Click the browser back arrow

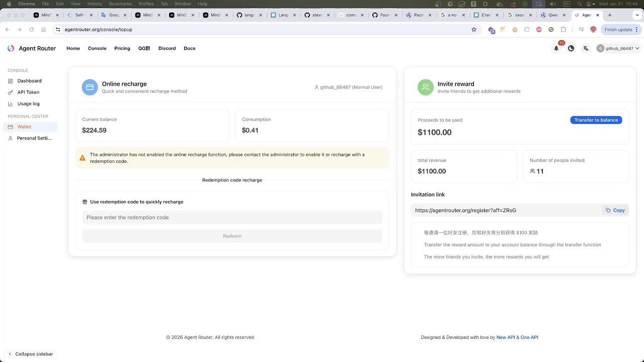click(8, 30)
